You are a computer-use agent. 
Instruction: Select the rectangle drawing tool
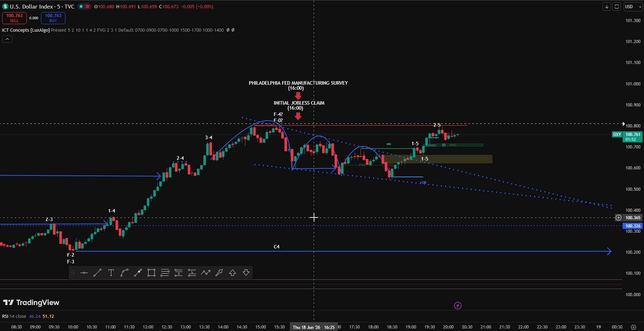pos(151,273)
